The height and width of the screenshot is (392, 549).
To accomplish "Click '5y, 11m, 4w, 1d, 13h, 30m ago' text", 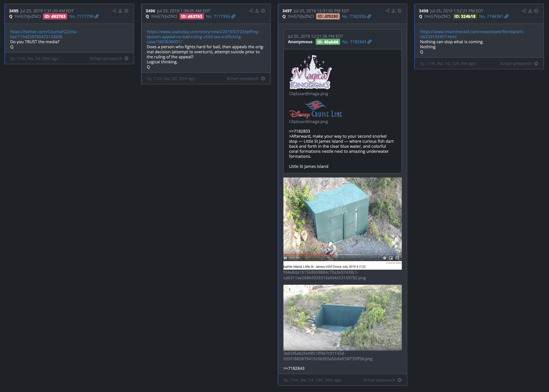I will 312,380.
